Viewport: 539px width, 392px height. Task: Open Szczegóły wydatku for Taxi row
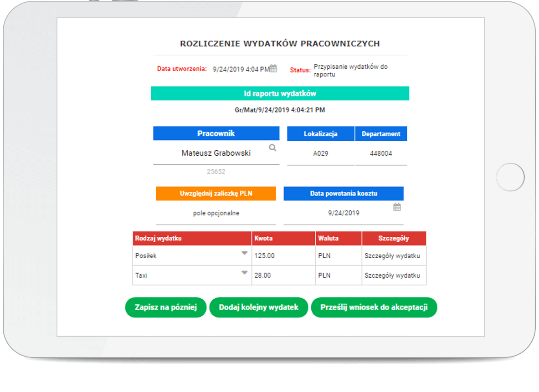[392, 275]
